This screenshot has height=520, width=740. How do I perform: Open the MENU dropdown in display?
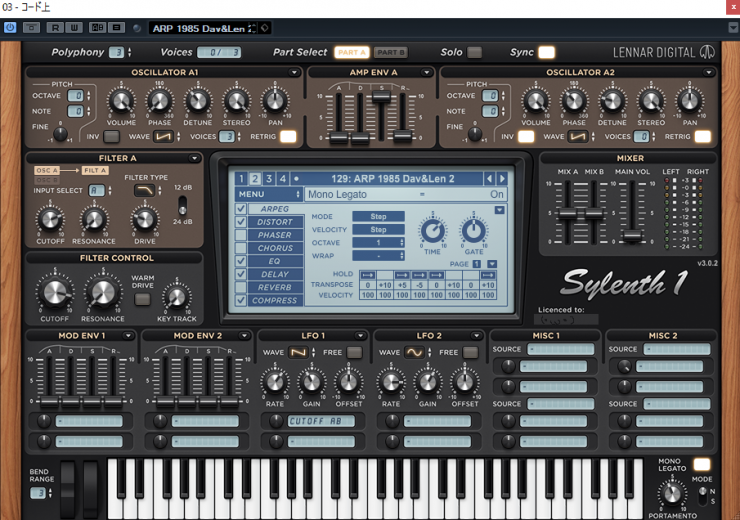coord(268,194)
